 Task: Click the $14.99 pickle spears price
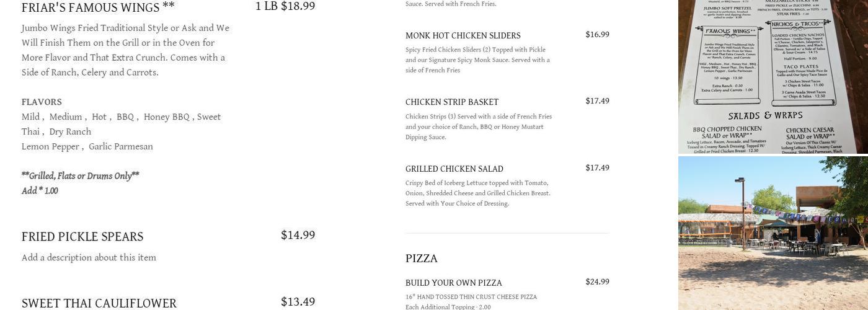coord(298,235)
